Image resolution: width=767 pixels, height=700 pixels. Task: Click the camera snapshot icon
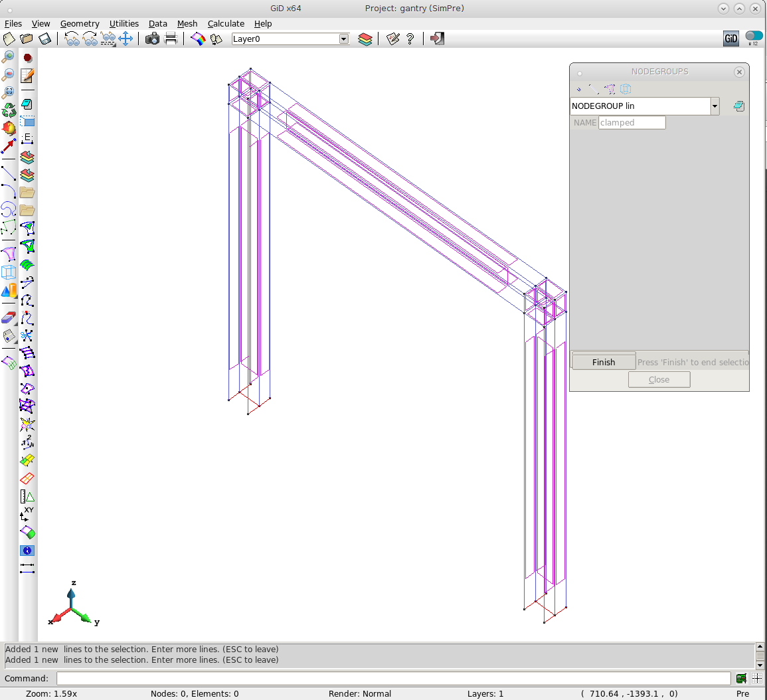[152, 39]
